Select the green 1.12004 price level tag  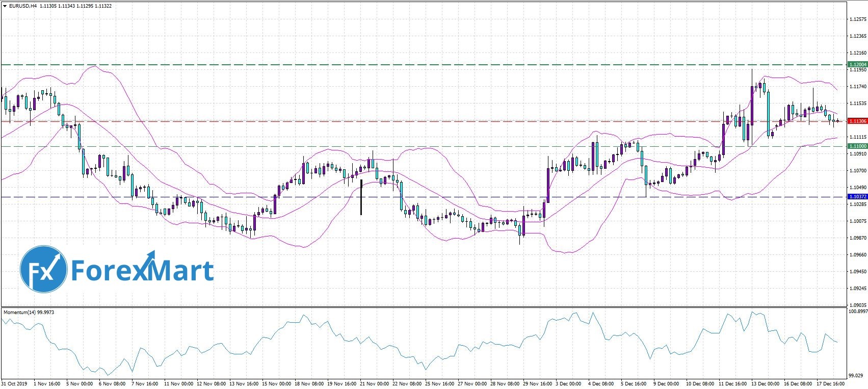(x=856, y=65)
